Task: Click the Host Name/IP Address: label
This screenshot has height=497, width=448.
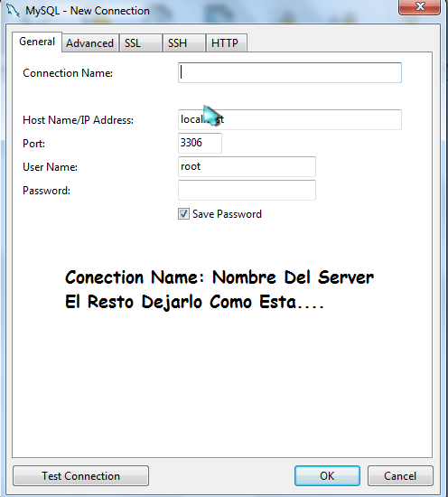Action: (x=79, y=120)
